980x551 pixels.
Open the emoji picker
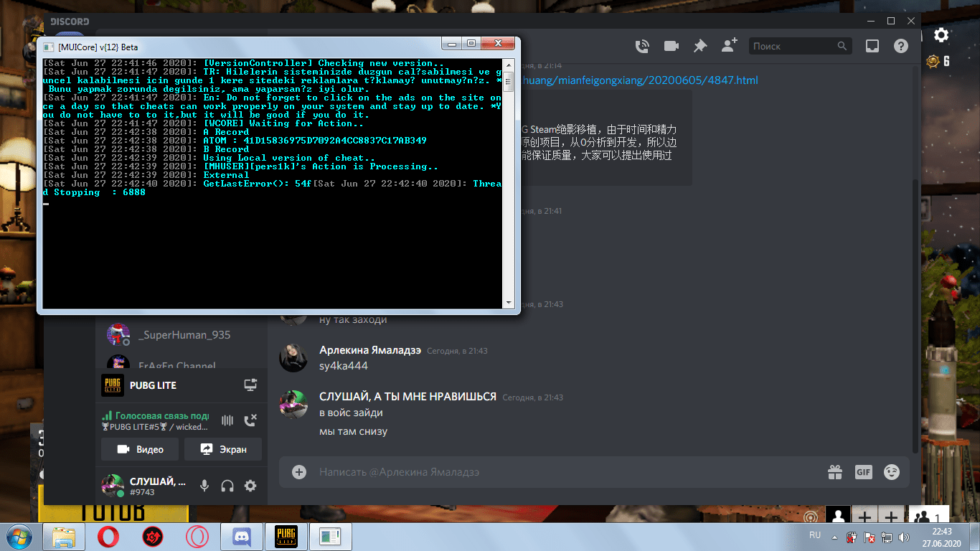[x=892, y=472]
